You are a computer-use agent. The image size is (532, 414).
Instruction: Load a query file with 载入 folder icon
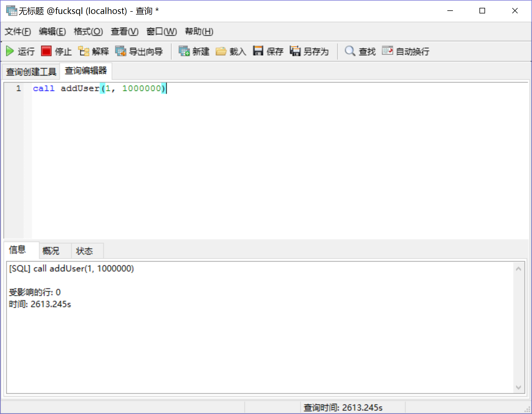click(221, 51)
